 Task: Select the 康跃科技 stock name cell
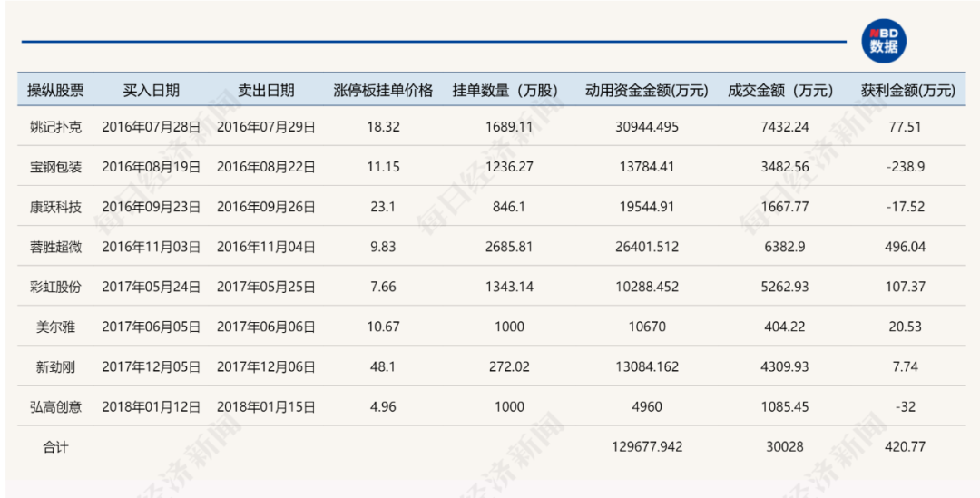[x=55, y=207]
